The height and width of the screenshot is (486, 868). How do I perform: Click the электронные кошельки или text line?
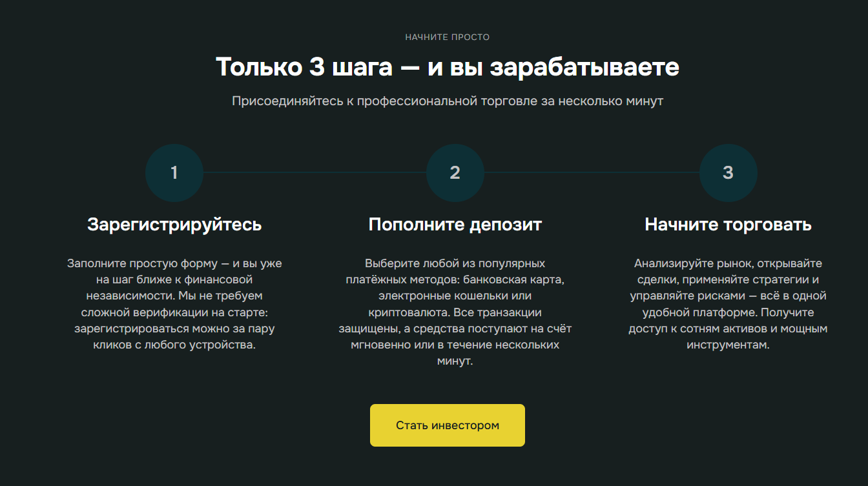(x=455, y=296)
